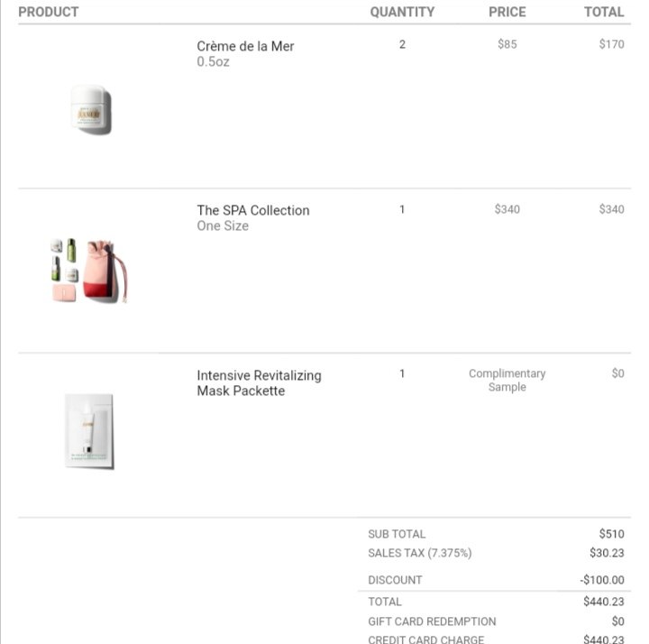Click The SPA Collection product thumbnail
649x644 pixels.
coord(89,271)
